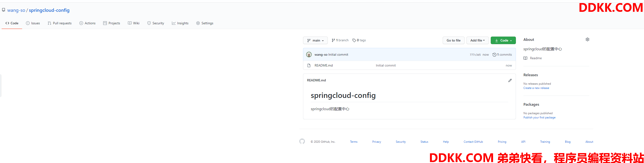
Task: Click the branch icon beside 1 branch
Action: click(333, 40)
